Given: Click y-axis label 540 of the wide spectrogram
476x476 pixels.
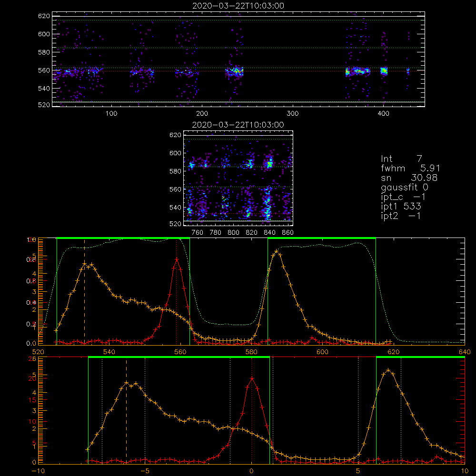Looking at the screenshot, I should pos(44,89).
